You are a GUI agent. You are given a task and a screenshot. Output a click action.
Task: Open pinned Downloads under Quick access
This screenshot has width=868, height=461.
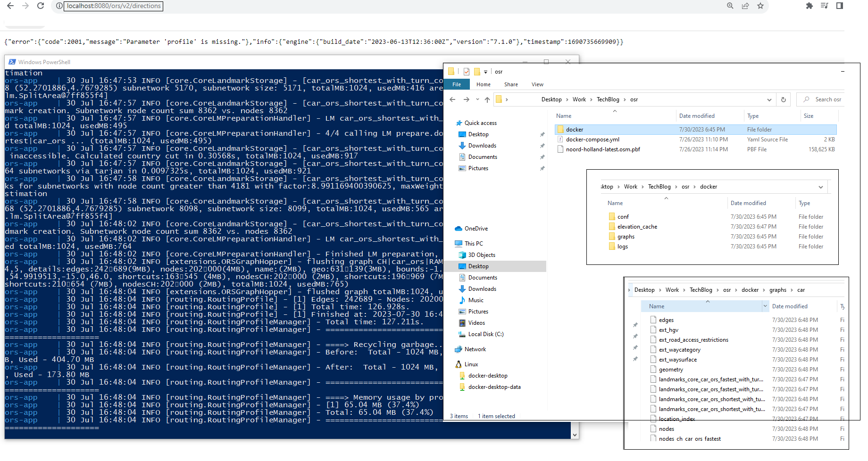tap(482, 146)
